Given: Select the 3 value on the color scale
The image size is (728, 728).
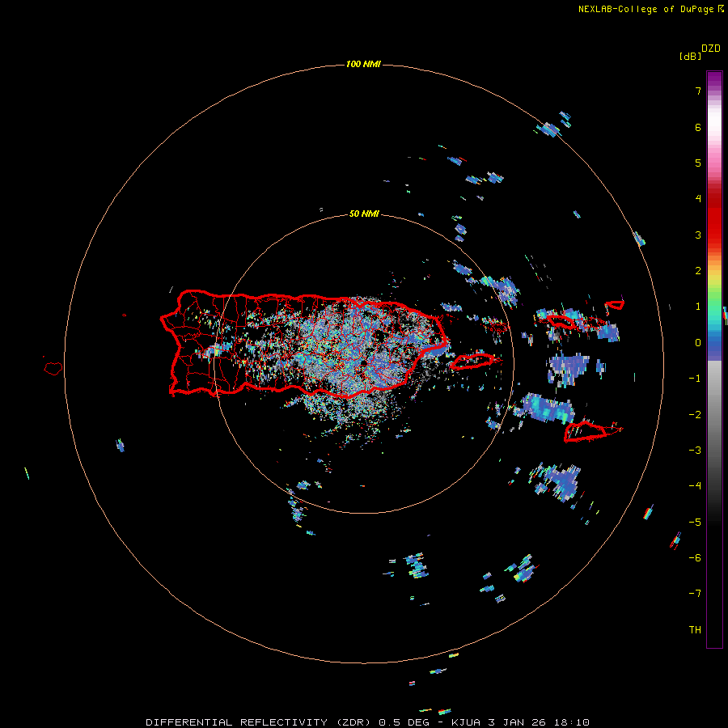Looking at the screenshot, I should [x=698, y=235].
